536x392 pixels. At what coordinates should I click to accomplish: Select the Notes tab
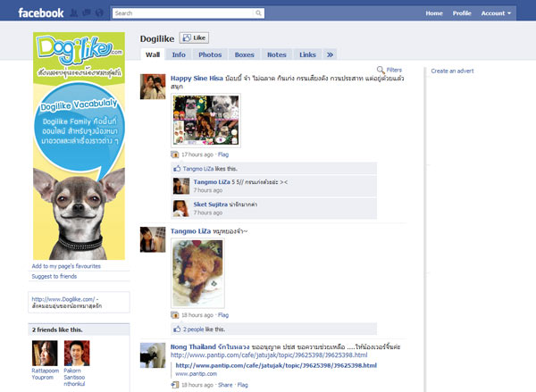click(277, 54)
